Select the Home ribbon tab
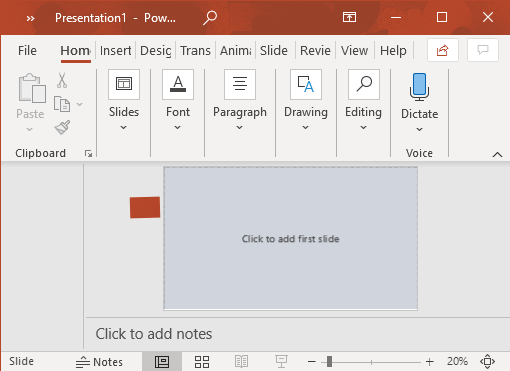Viewport: 510px width, 371px height. coord(75,51)
